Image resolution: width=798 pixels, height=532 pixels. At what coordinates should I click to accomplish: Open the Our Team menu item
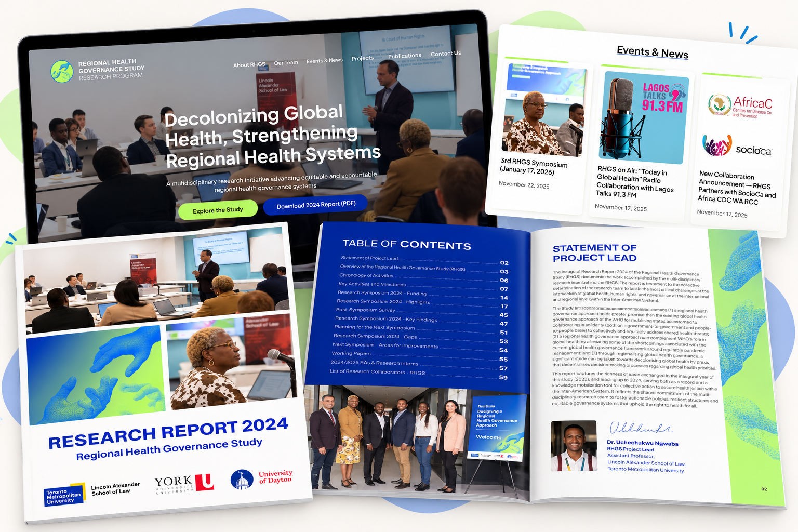[x=286, y=63]
